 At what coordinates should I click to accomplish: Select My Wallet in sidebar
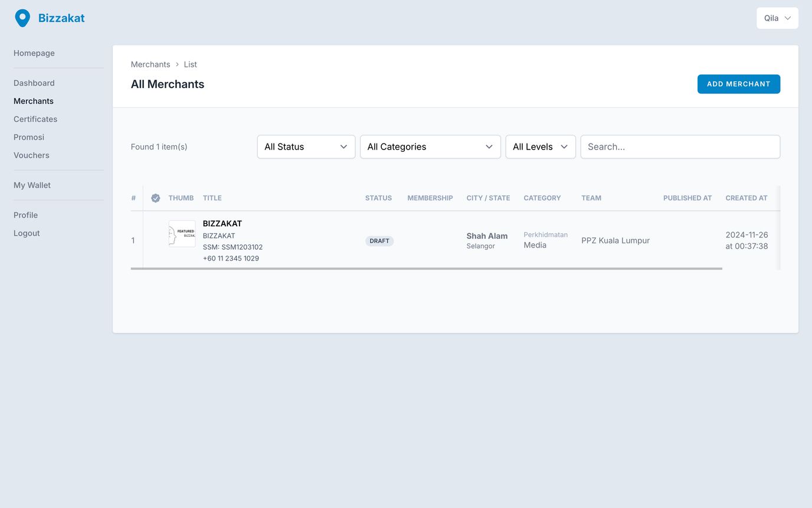click(x=32, y=185)
